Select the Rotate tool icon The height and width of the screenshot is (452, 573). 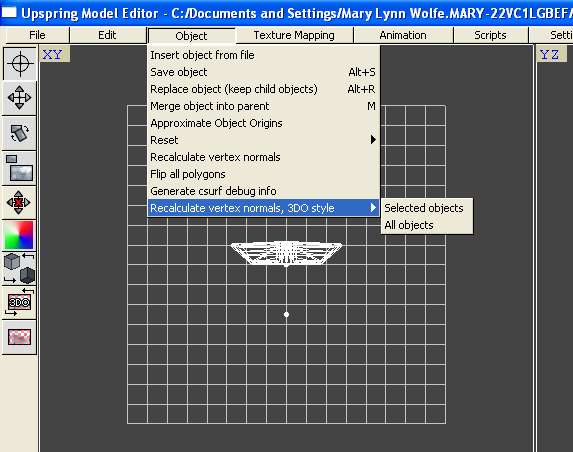click(x=19, y=133)
